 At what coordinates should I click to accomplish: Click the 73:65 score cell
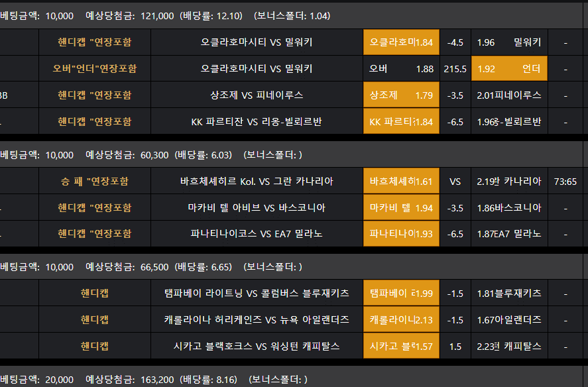(x=565, y=182)
